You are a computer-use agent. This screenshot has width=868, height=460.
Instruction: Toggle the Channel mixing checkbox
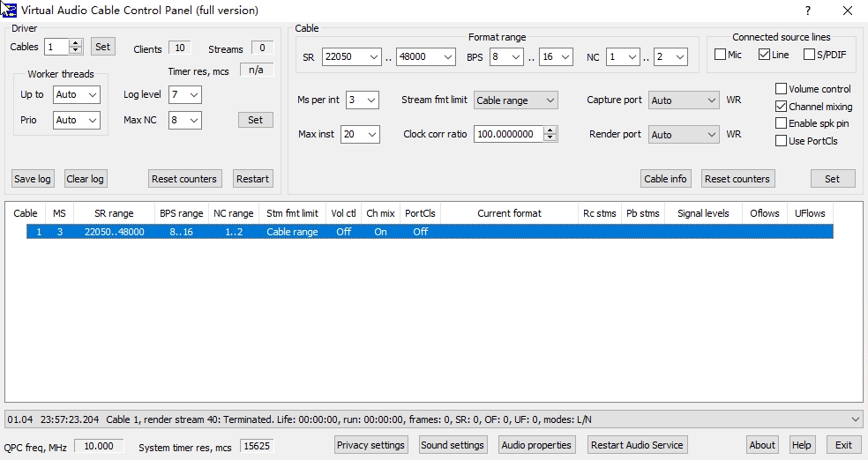pos(781,107)
